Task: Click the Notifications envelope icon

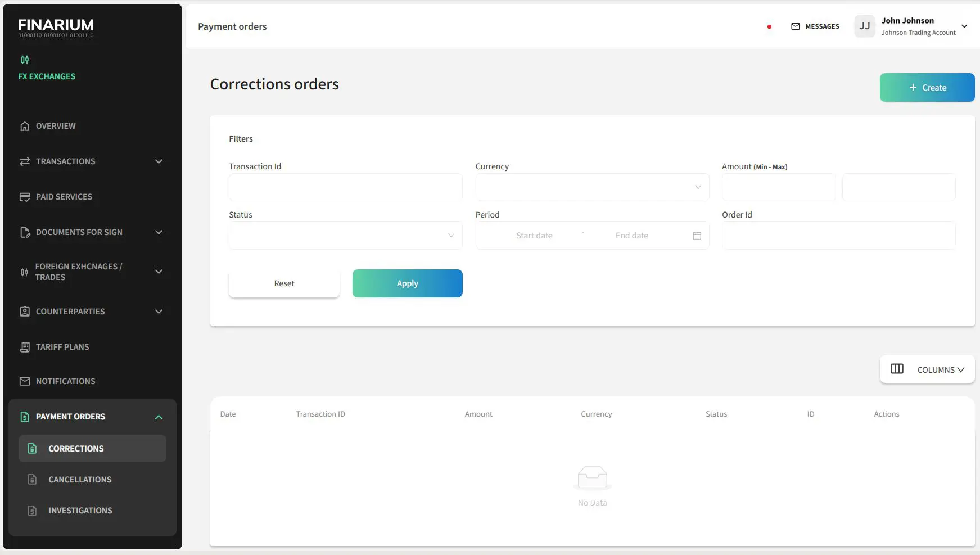Action: [25, 381]
